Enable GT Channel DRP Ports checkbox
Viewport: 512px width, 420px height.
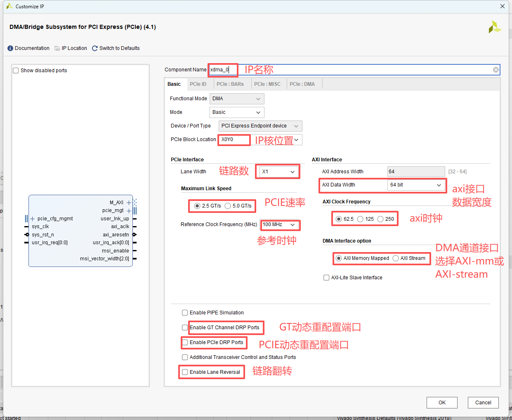click(185, 328)
